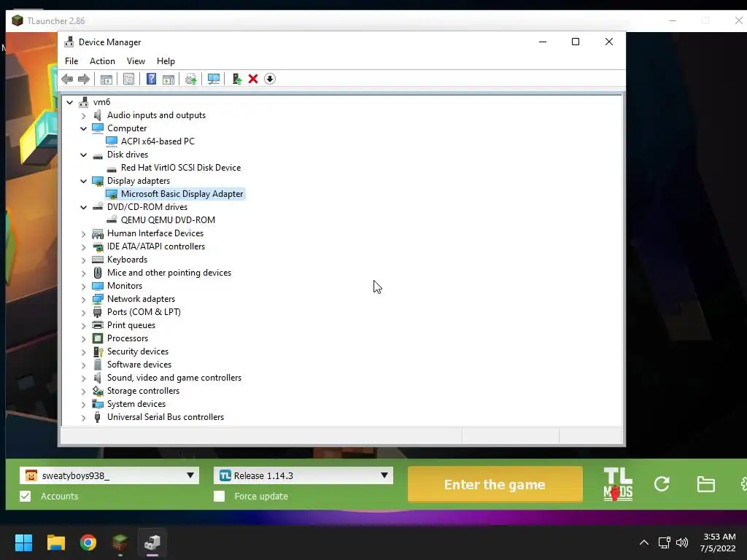Select Mice and other pointing devices

[169, 273]
